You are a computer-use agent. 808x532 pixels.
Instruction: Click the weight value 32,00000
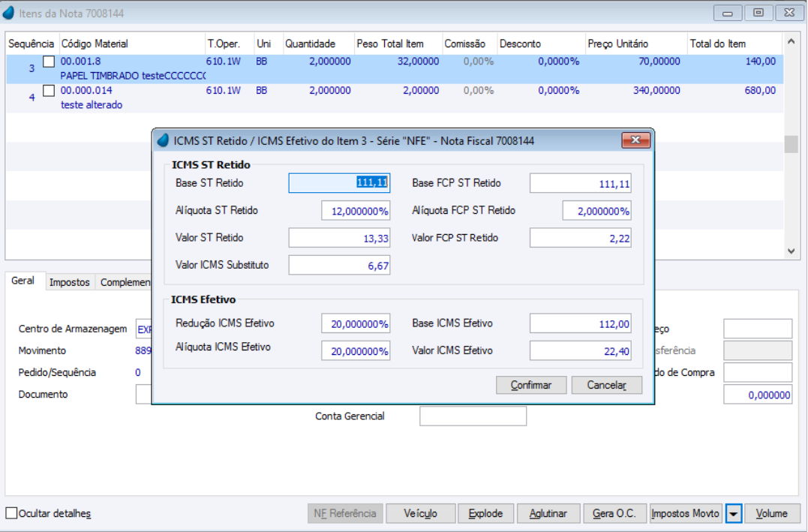pyautogui.click(x=418, y=62)
